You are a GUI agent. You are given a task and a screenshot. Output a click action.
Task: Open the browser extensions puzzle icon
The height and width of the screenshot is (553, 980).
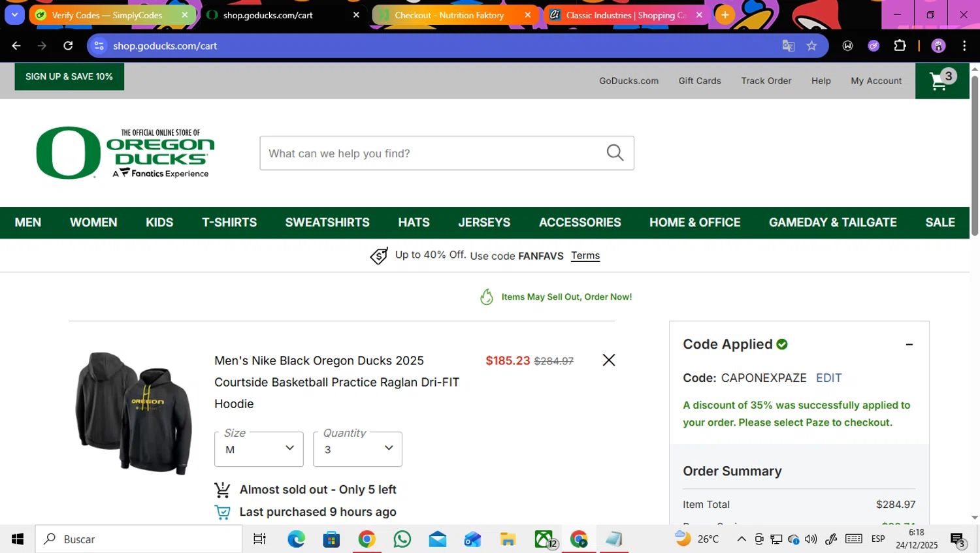point(900,46)
